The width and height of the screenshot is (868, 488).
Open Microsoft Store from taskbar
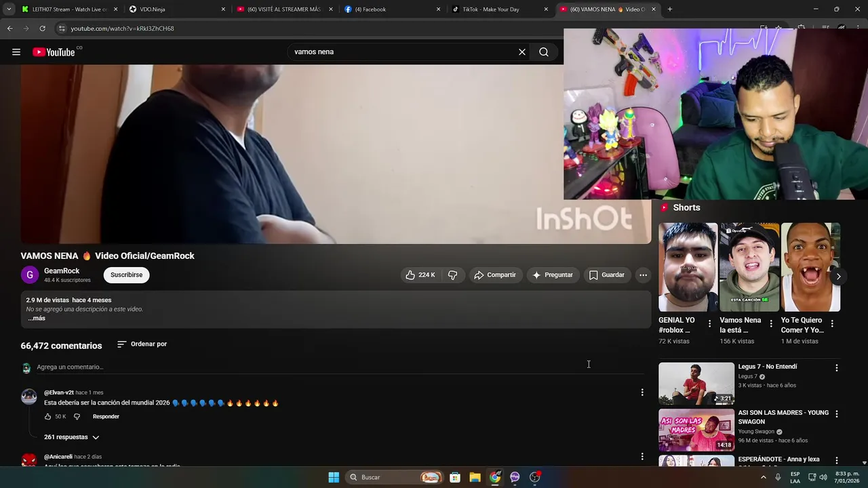click(455, 477)
